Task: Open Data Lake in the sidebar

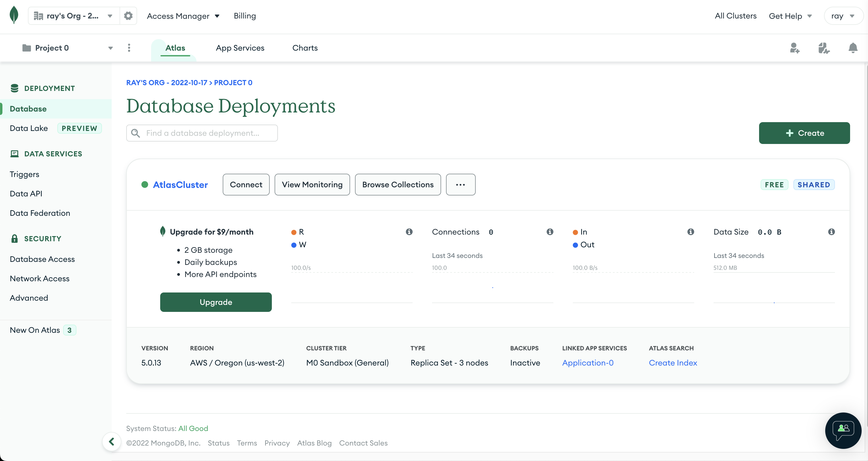Action: pos(29,128)
